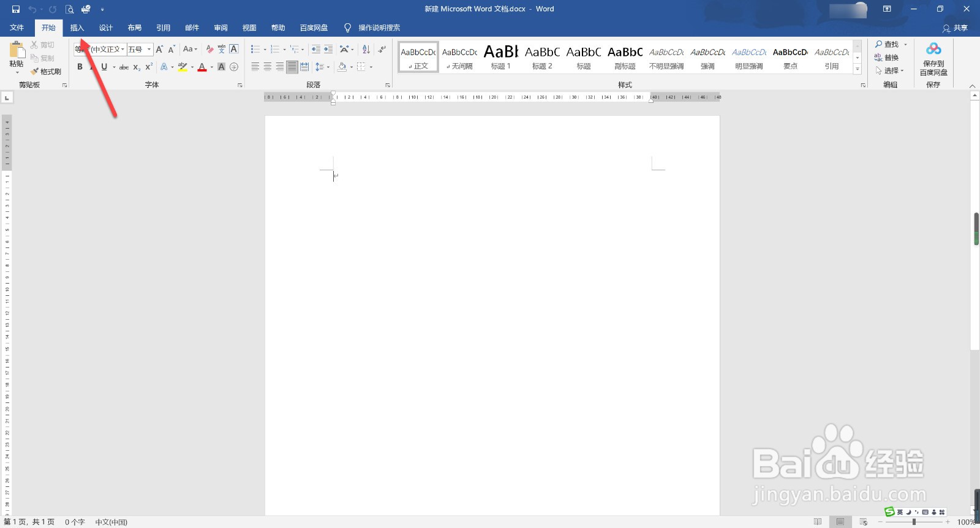Open the borders dropdown arrow
The image size is (980, 528).
tap(371, 67)
